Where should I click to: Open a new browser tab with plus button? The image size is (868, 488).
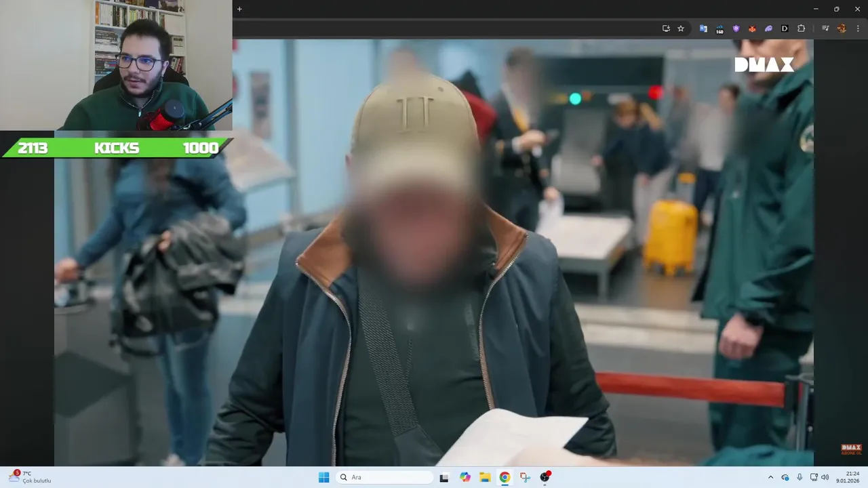point(239,9)
